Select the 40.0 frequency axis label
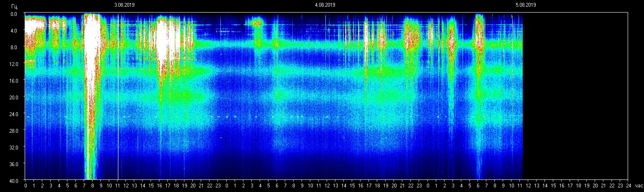This screenshot has width=644, height=192. click(13, 180)
